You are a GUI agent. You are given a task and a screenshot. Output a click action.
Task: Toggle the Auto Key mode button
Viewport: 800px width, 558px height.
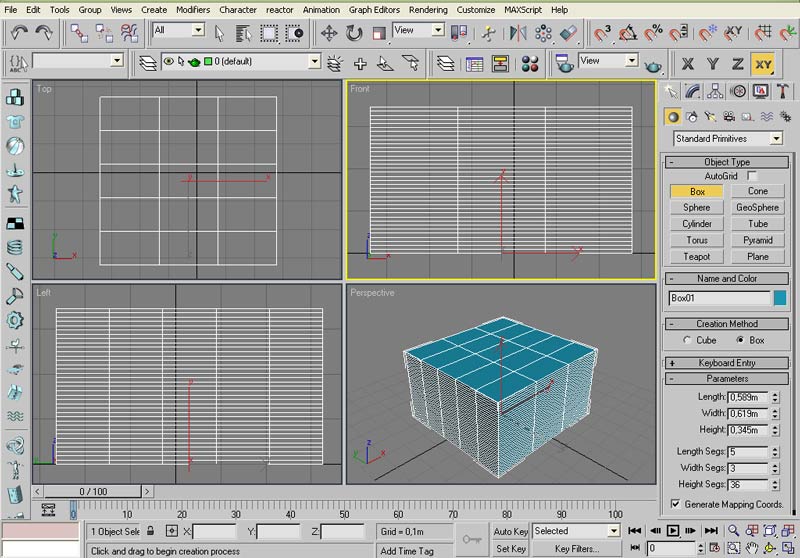[x=510, y=531]
